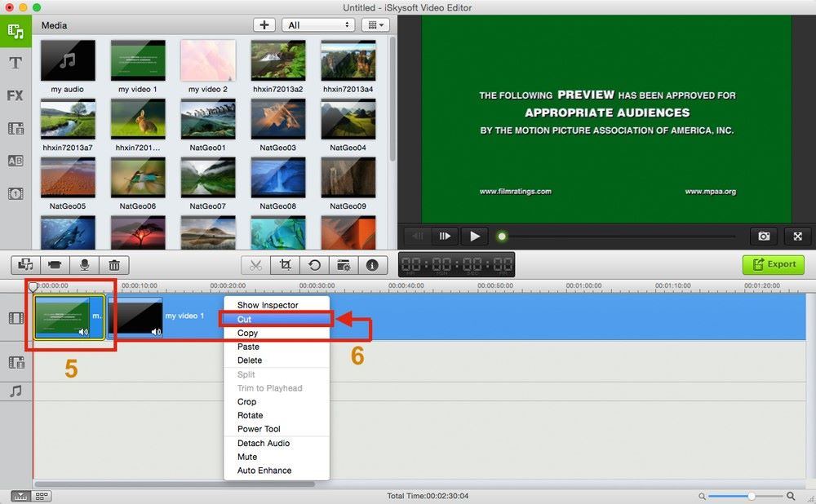Screen dimensions: 816x504
Task: Play the preview video
Action: pyautogui.click(x=474, y=237)
